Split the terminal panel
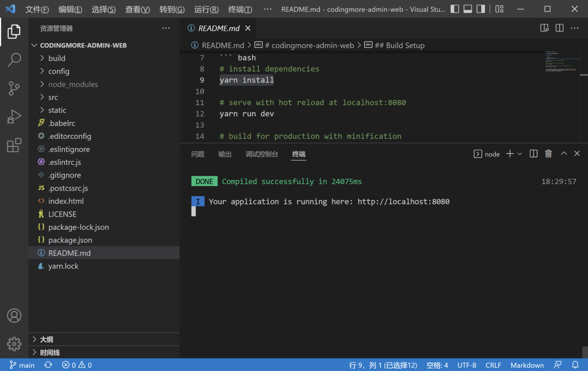Image resolution: width=588 pixels, height=371 pixels. click(533, 154)
